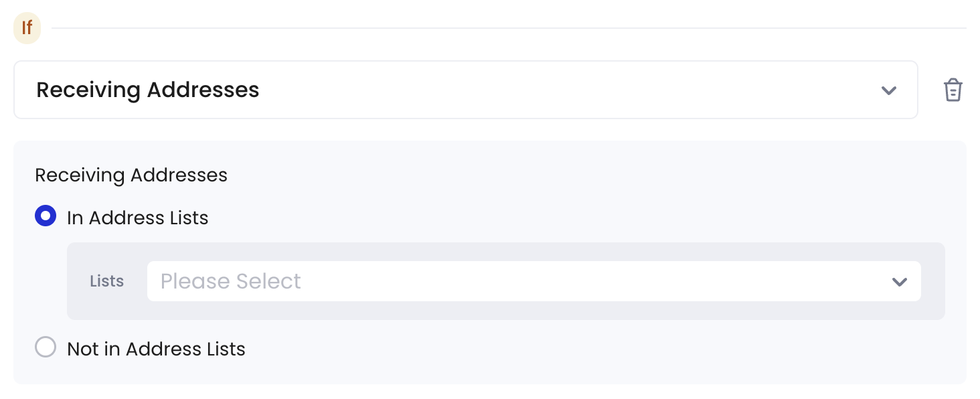Screen dimensions: 980x399
Task: Click the filled blue radio dot
Action: point(46,216)
